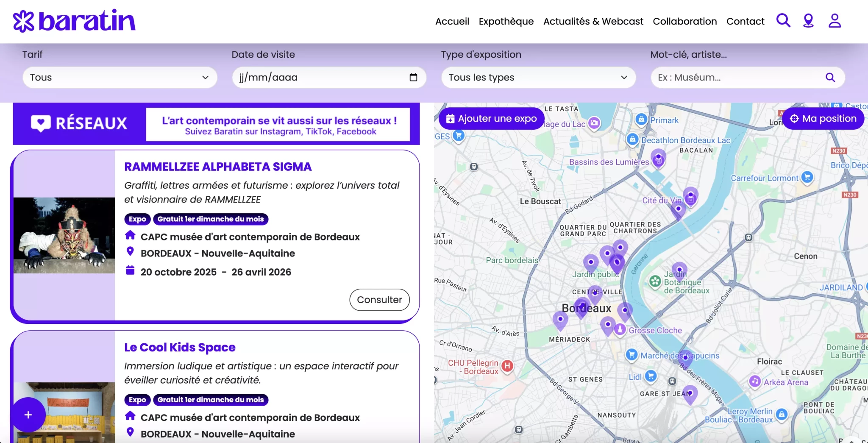Expand the Tarif dropdown
This screenshot has width=868, height=443.
120,77
